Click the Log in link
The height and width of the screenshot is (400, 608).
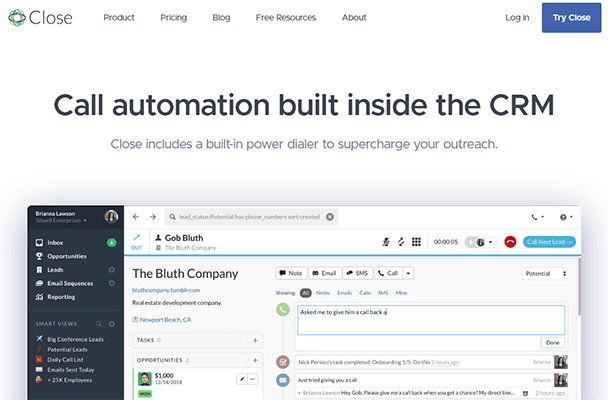coord(517,17)
